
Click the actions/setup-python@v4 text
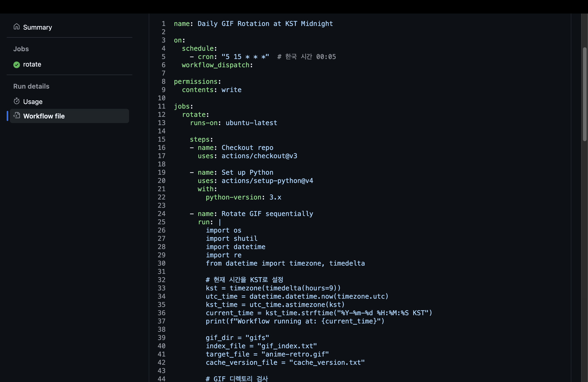pos(267,181)
